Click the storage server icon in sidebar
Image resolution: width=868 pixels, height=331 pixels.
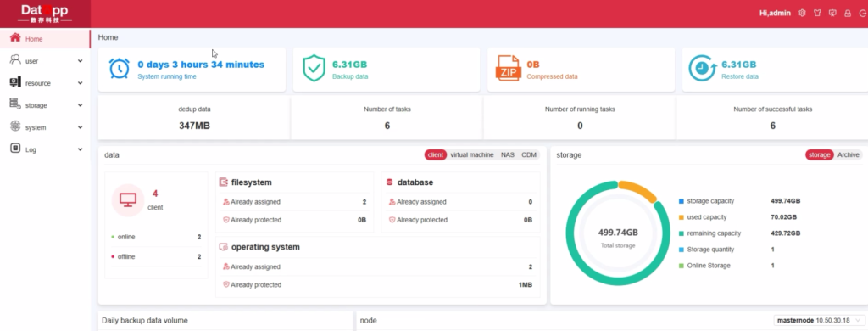click(x=15, y=104)
